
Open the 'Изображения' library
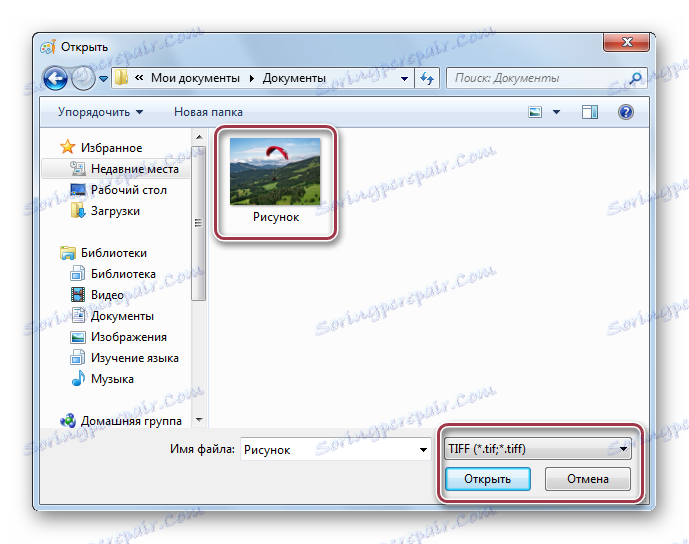pos(129,337)
